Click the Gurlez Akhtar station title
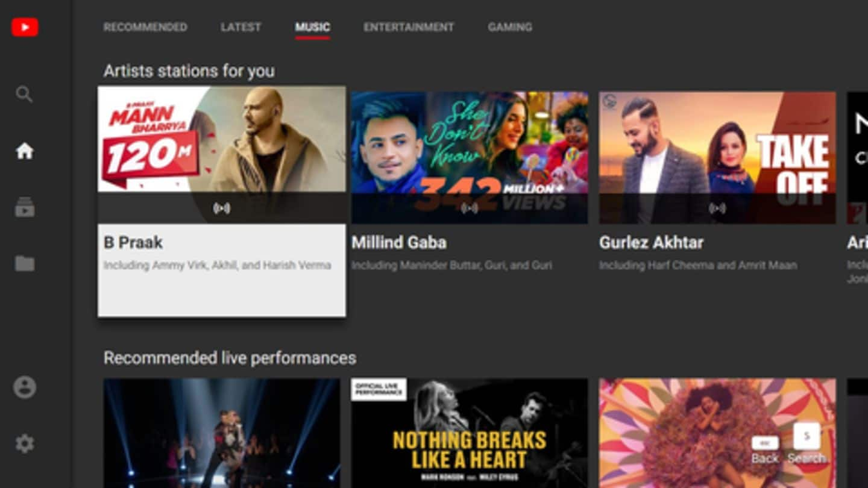This screenshot has width=868, height=488. (x=651, y=243)
